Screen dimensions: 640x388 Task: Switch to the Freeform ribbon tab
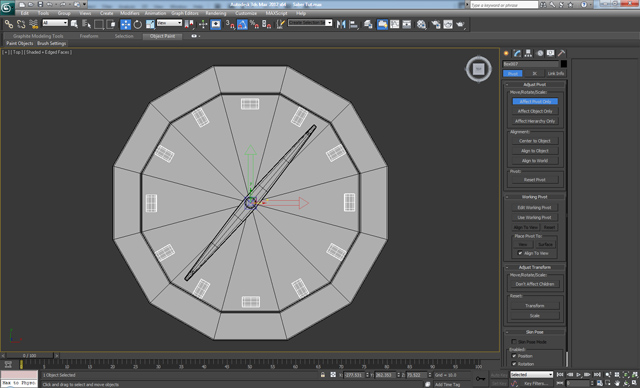click(89, 36)
